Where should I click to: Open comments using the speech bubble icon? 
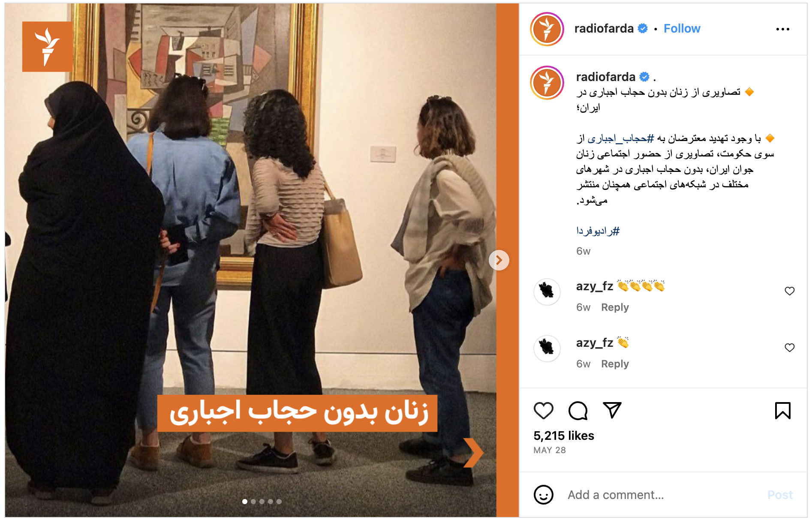coord(578,411)
